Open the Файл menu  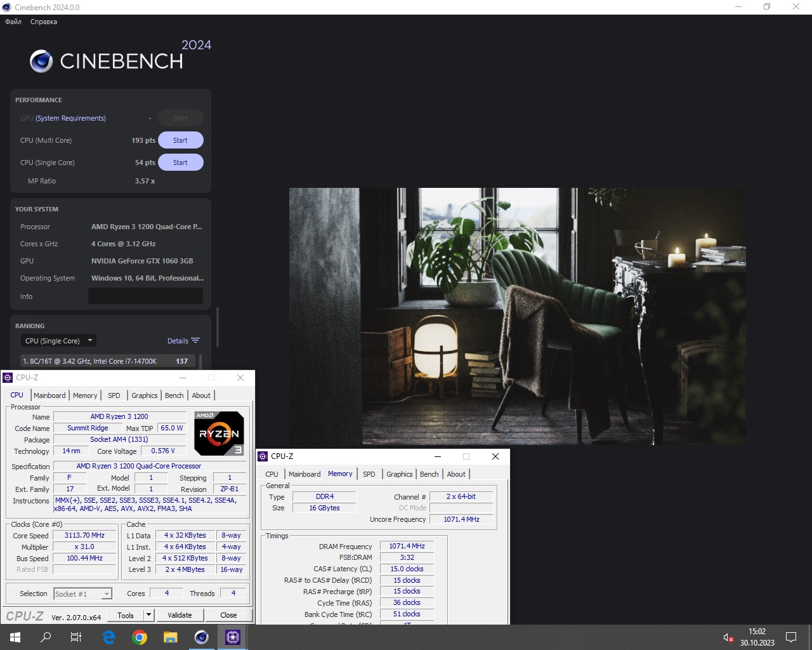click(13, 22)
